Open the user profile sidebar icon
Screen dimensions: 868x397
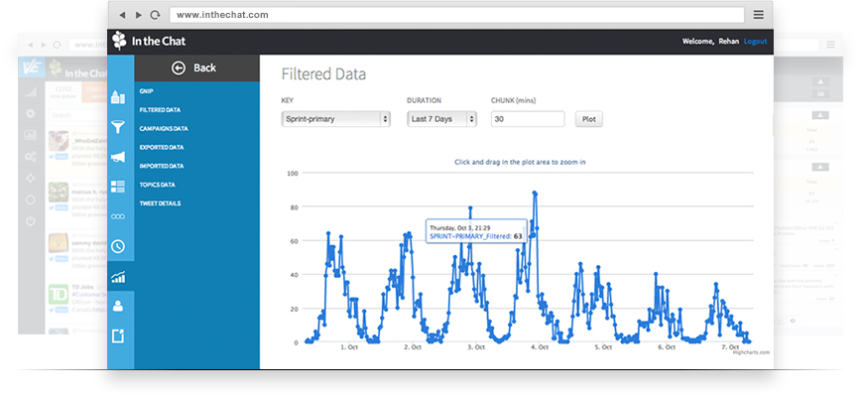pos(118,306)
